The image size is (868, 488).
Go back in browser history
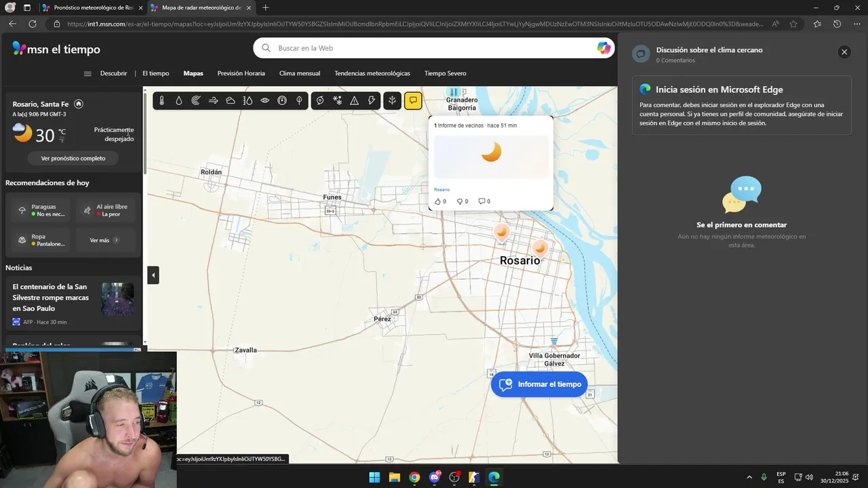12,24
